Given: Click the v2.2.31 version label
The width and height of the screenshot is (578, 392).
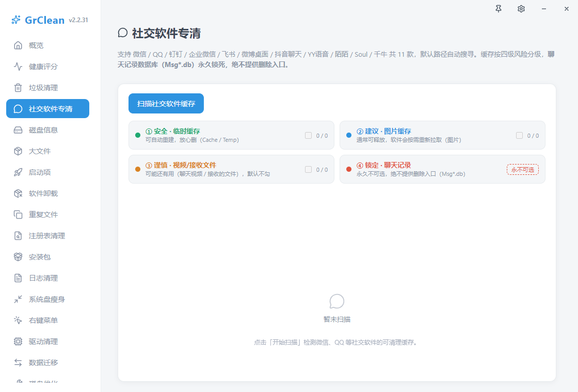Looking at the screenshot, I should click(78, 20).
